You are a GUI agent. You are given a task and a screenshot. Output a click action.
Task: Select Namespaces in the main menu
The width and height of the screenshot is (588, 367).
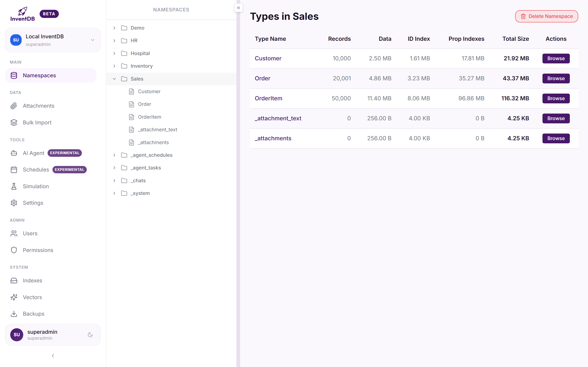[x=39, y=75]
